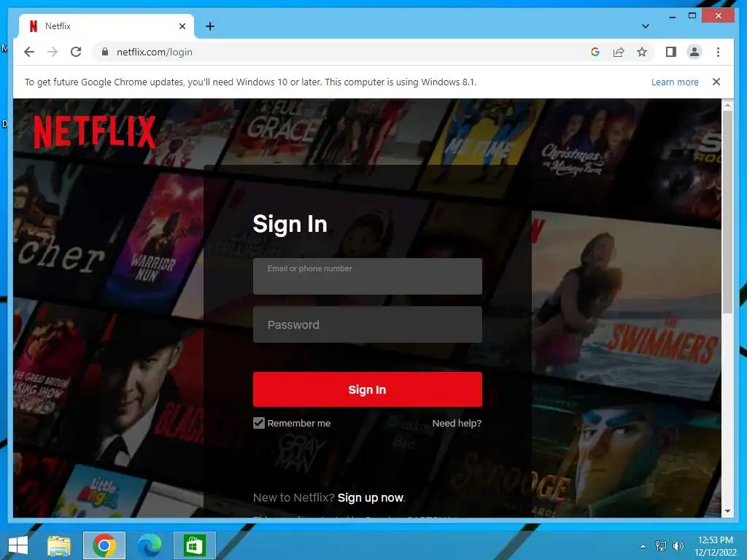Click the Chrome taskbar icon
The width and height of the screenshot is (747, 560).
point(104,545)
